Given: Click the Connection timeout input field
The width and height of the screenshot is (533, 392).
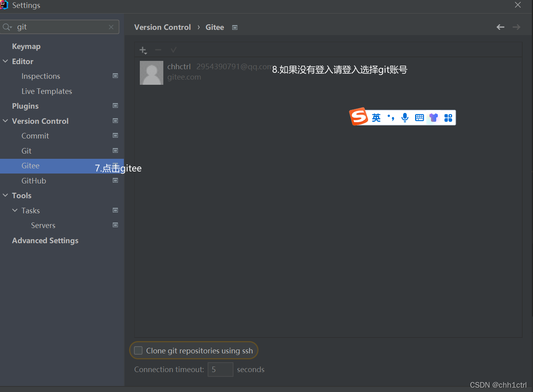Looking at the screenshot, I should click(x=220, y=369).
